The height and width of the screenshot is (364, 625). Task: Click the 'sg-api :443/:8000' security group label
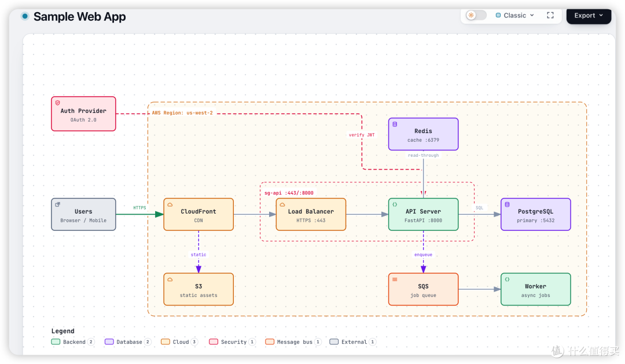pos(289,193)
